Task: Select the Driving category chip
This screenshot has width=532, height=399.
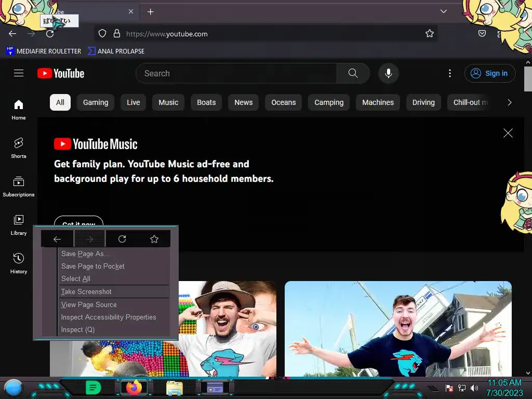Action: [x=423, y=102]
